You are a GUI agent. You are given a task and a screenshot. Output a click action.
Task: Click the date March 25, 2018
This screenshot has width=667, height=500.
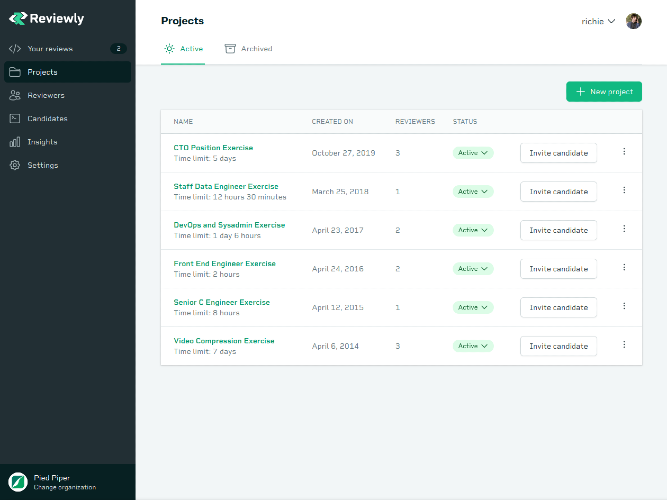340,191
